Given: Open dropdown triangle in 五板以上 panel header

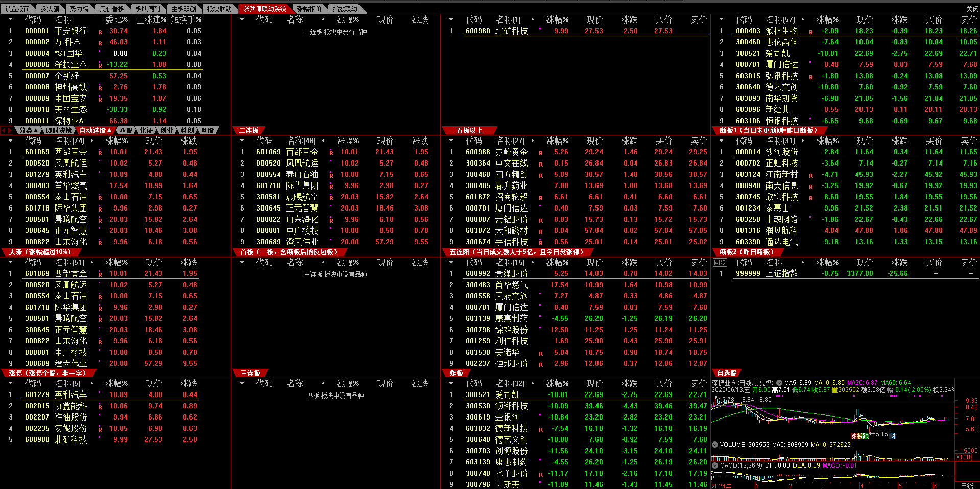Looking at the screenshot, I should click(x=451, y=19).
